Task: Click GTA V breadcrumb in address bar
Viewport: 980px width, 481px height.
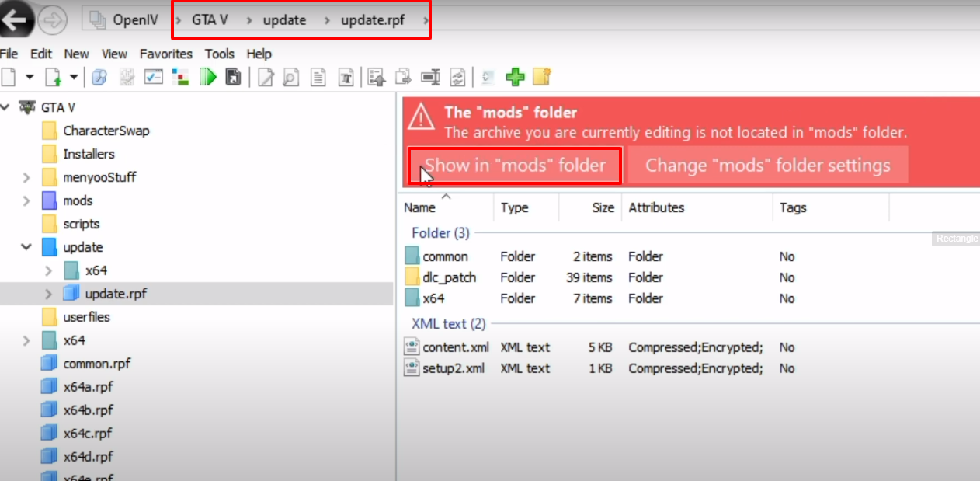Action: pos(210,21)
